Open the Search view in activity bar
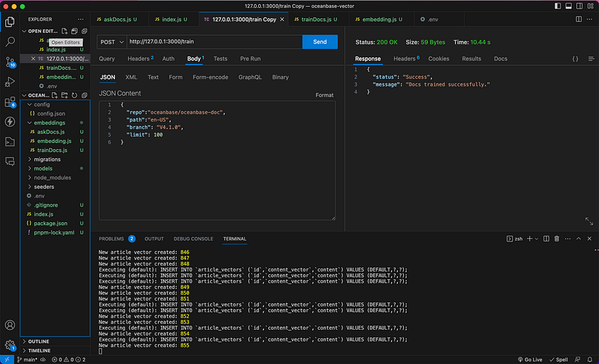Image resolution: width=599 pixels, height=364 pixels. [10, 42]
